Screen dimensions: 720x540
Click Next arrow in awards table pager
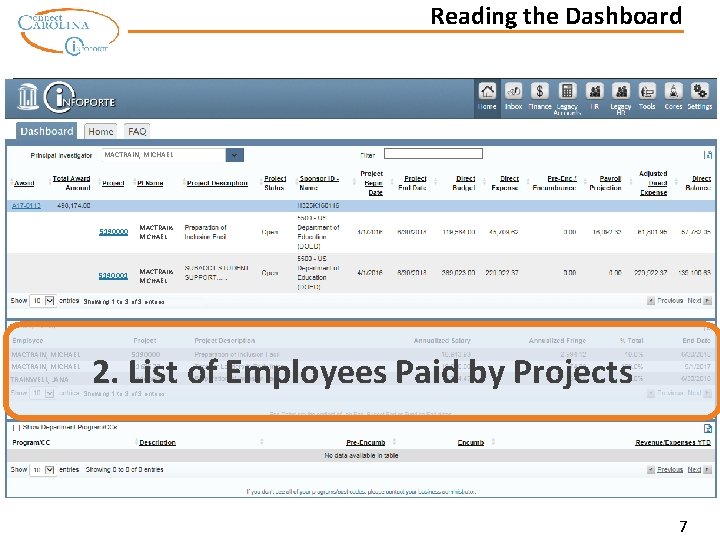pyautogui.click(x=707, y=301)
